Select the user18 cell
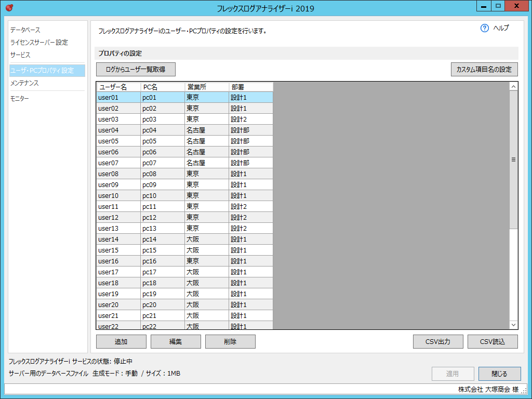The width and height of the screenshot is (532, 399). pyautogui.click(x=118, y=283)
